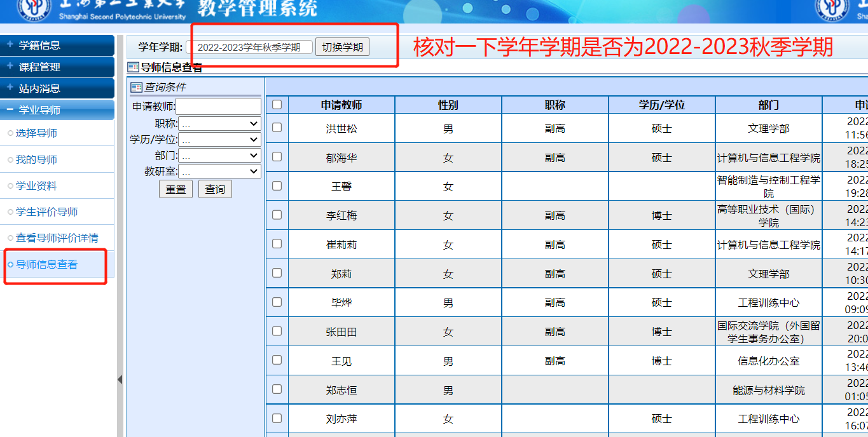Screen dimensions: 868x437
Task: Click the 查询条件 panel icon
Action: tap(136, 87)
